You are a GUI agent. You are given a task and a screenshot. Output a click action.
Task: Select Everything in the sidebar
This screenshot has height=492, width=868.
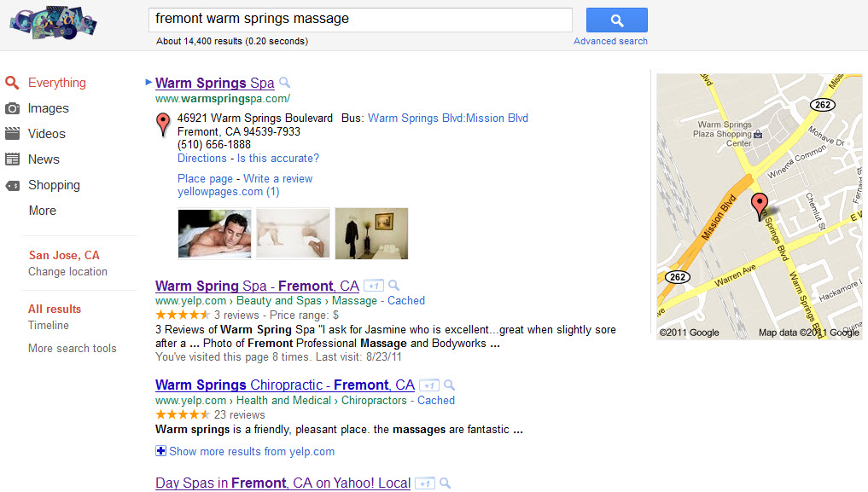[57, 83]
